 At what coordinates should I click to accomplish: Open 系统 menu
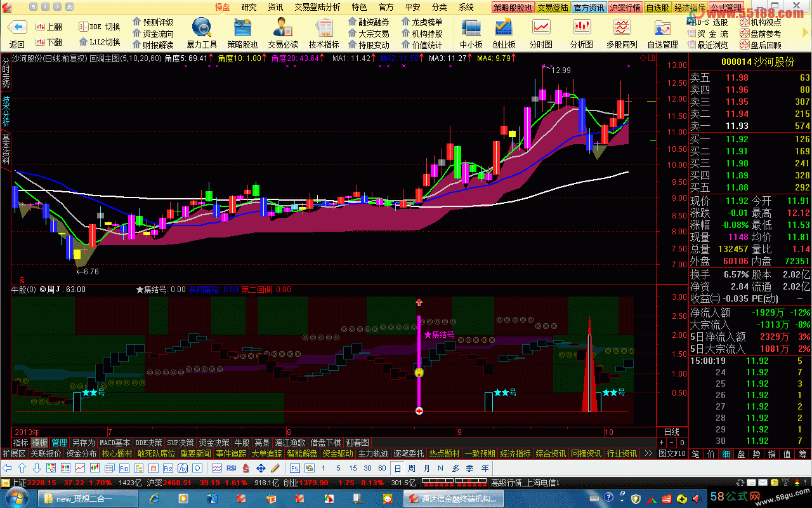click(466, 7)
